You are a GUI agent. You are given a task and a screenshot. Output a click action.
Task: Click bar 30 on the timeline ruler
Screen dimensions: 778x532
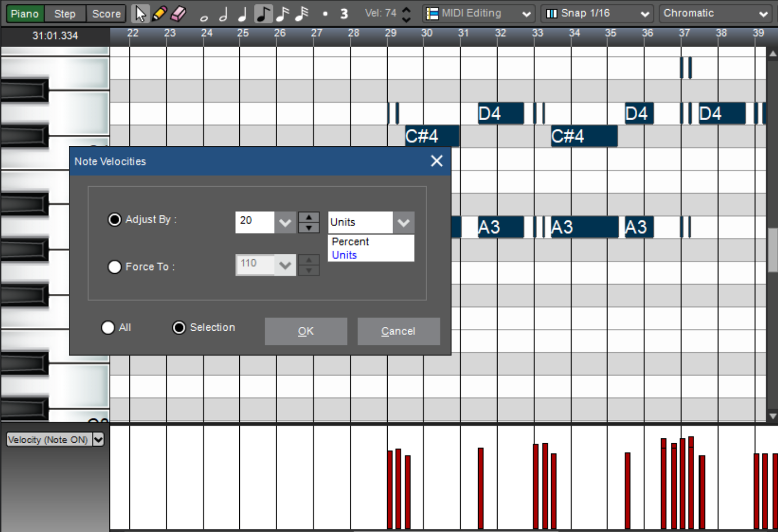coord(427,33)
